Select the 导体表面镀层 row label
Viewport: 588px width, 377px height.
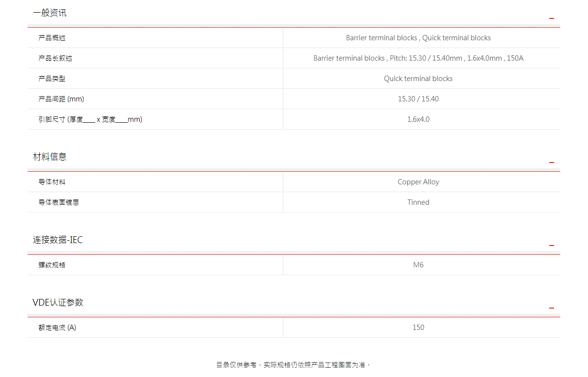pos(59,202)
